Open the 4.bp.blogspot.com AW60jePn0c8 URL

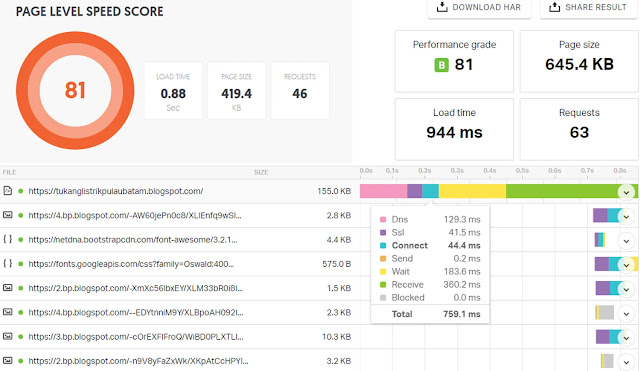(135, 215)
